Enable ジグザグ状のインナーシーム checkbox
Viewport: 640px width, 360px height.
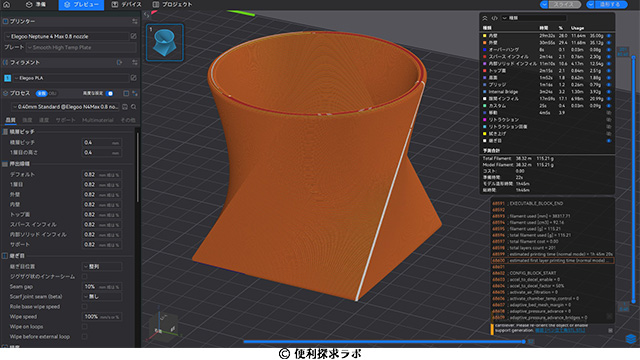click(84, 276)
